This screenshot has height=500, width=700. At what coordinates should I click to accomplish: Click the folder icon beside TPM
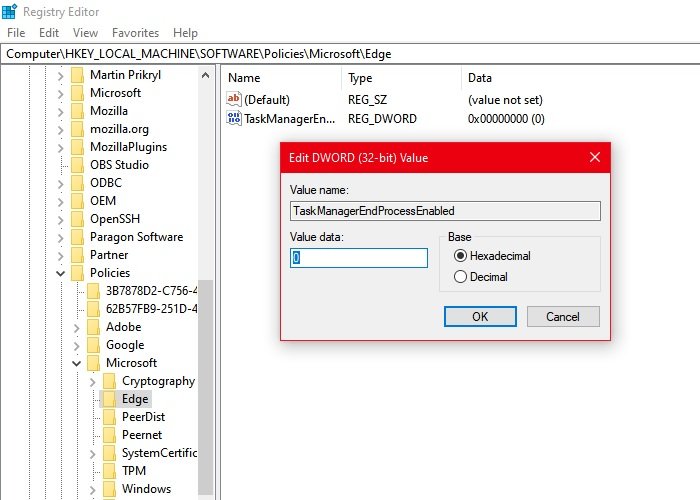pyautogui.click(x=109, y=471)
